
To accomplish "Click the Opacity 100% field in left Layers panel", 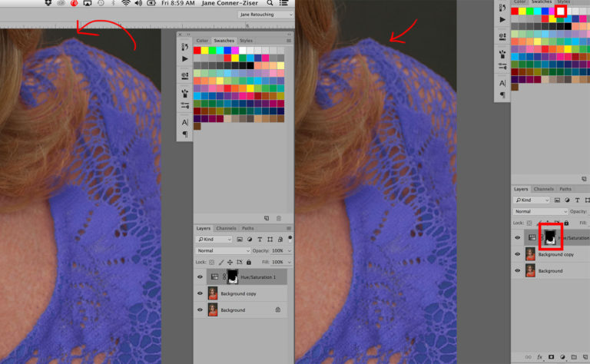I will click(x=277, y=250).
